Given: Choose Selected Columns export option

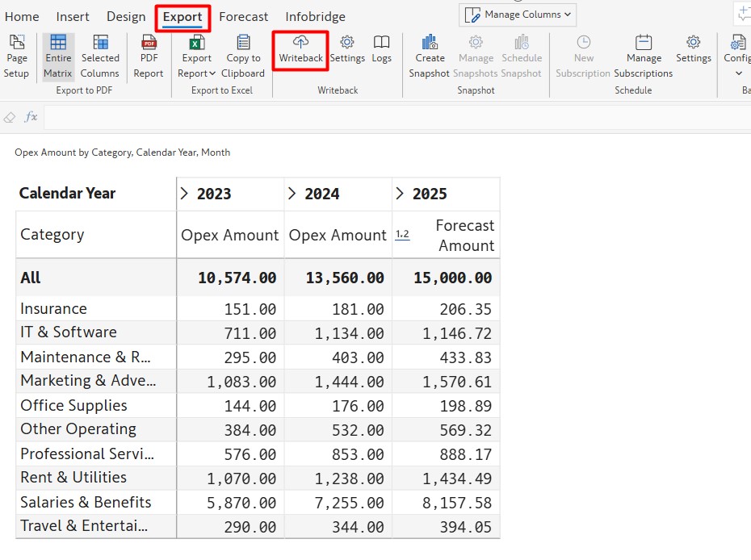Looking at the screenshot, I should coord(99,56).
